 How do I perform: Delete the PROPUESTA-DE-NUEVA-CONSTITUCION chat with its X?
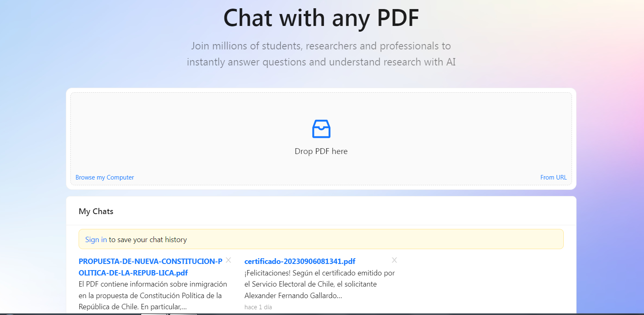(x=228, y=260)
